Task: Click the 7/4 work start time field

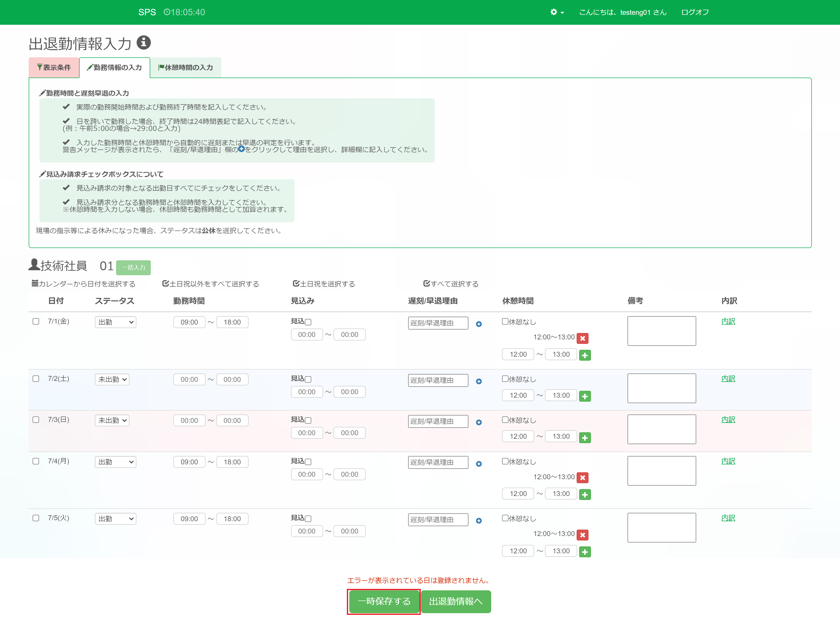Action: coord(189,462)
